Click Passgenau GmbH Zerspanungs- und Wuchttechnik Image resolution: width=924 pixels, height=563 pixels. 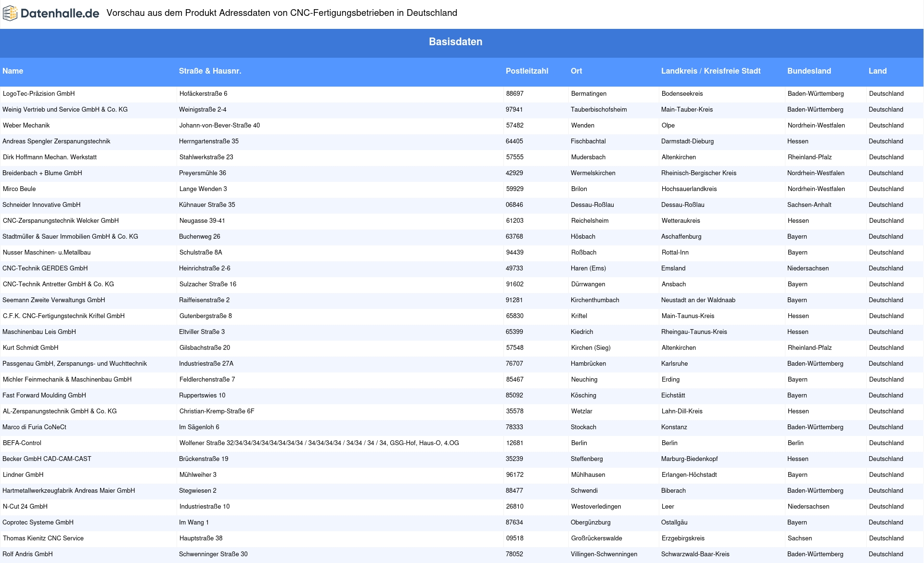tap(75, 363)
